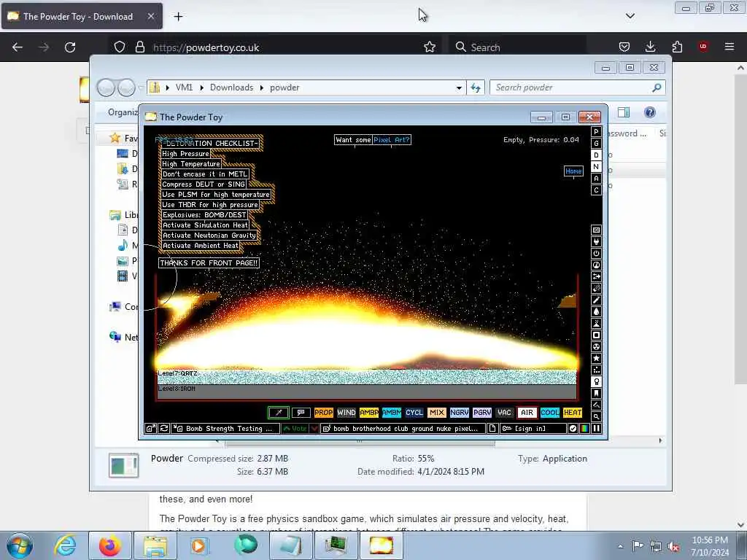Toggle decorations D quick option
This screenshot has width=747, height=560.
[x=596, y=155]
